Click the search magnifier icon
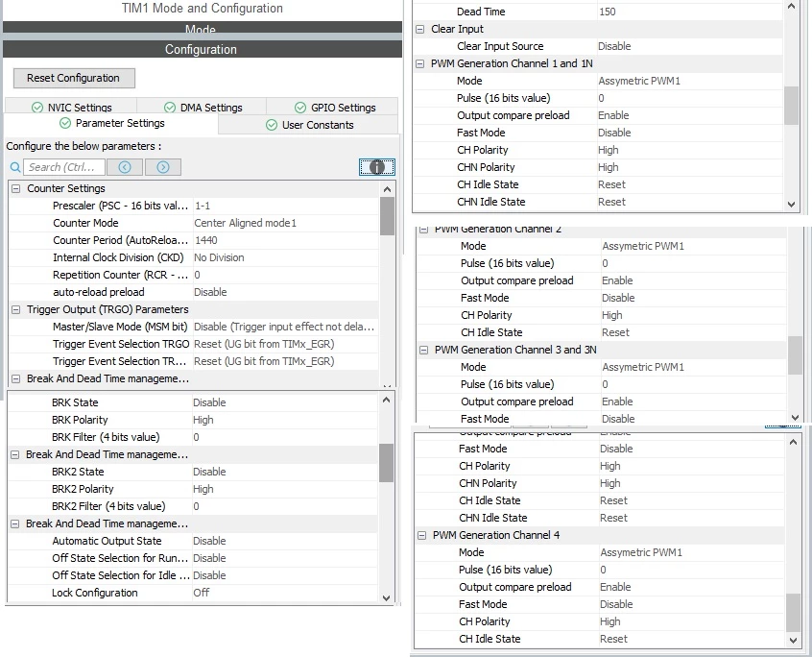This screenshot has height=657, width=812. 15,167
